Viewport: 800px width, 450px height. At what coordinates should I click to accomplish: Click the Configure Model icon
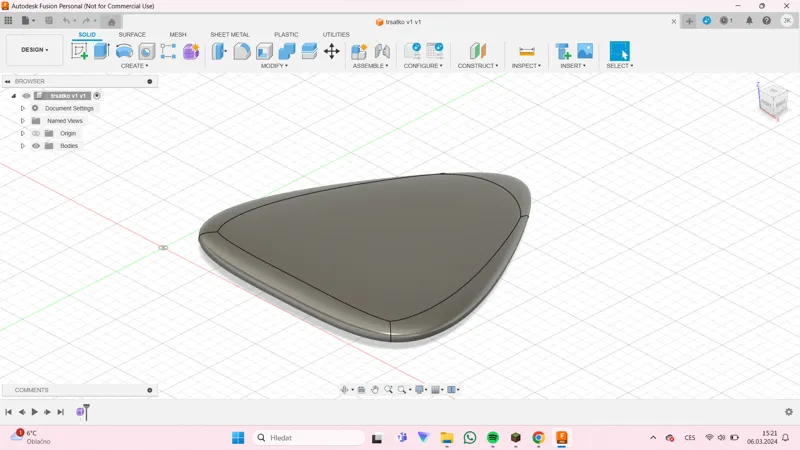click(412, 51)
